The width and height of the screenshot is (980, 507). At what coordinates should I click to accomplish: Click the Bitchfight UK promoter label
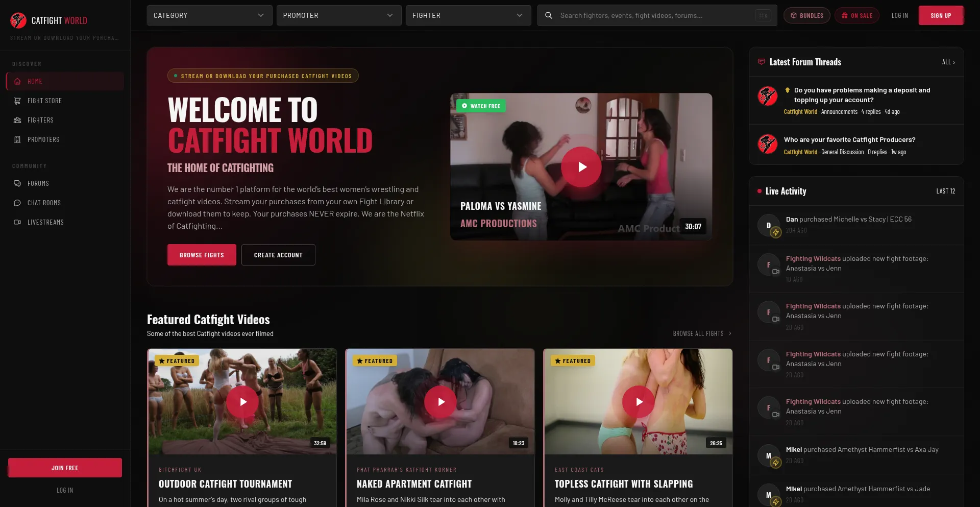click(180, 470)
